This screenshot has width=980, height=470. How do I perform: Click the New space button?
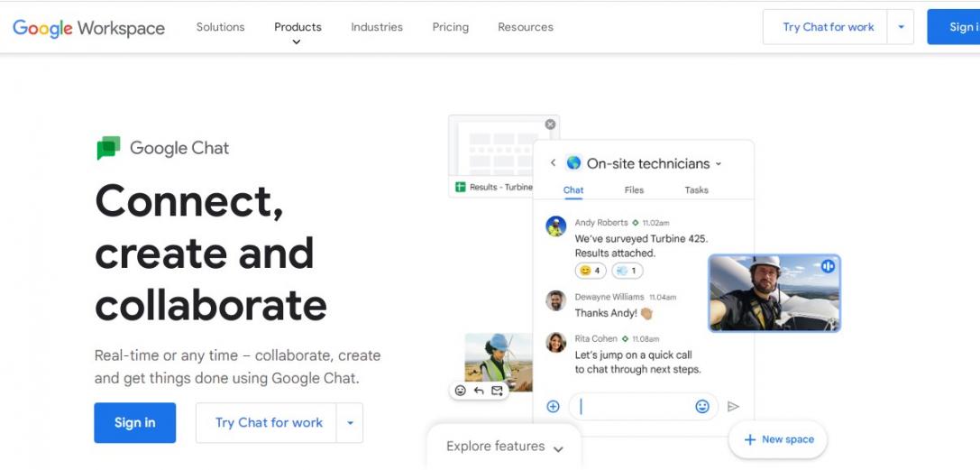click(x=777, y=439)
